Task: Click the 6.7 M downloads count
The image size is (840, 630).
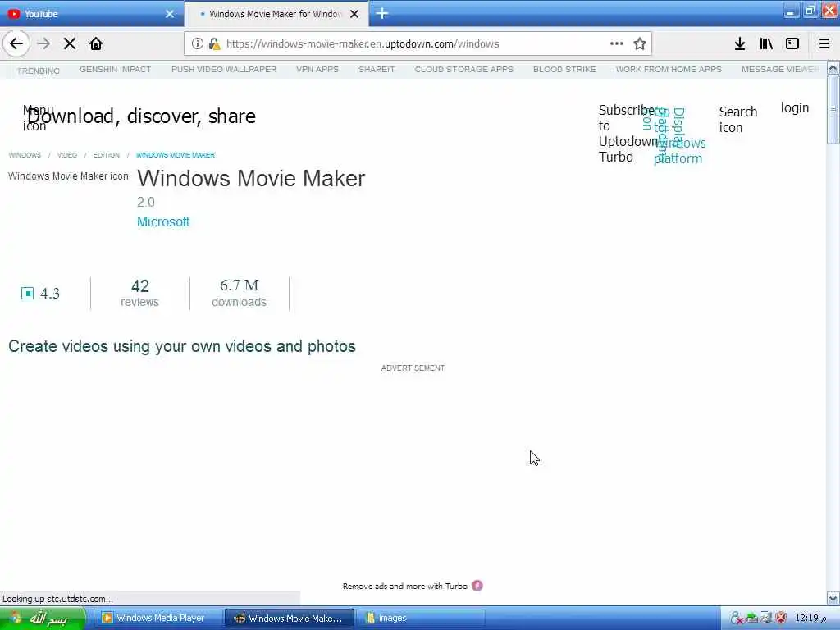Action: pos(239,293)
